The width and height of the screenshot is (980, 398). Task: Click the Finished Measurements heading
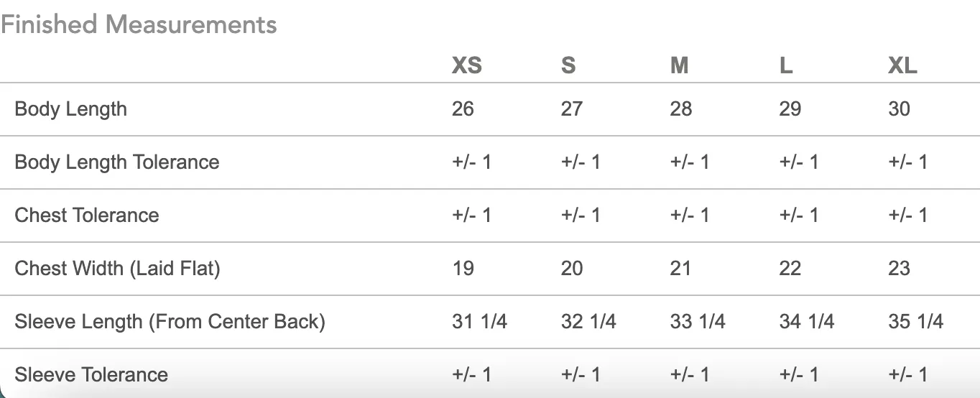(139, 25)
